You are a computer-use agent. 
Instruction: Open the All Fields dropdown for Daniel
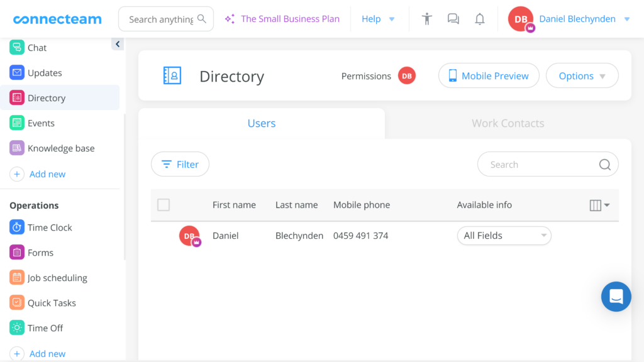[504, 236]
